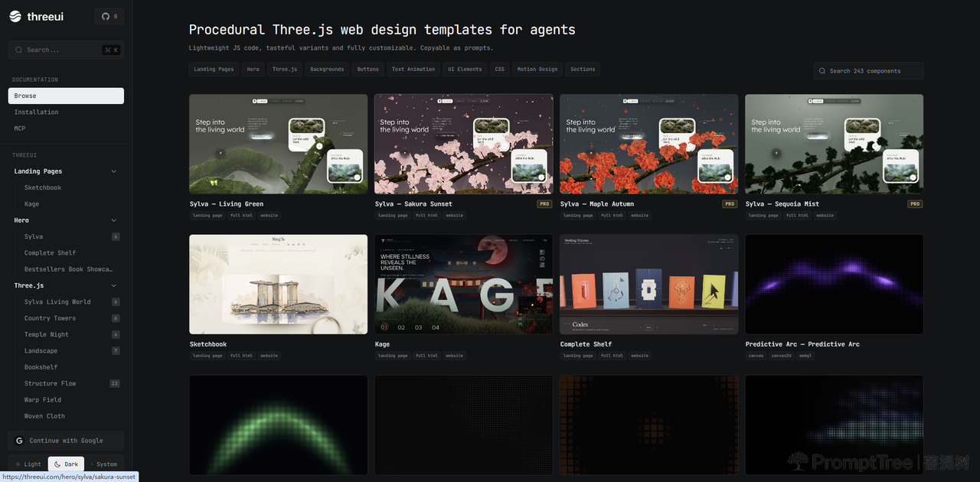Click webgl tag under Predictive Arc
980x482 pixels.
click(806, 356)
